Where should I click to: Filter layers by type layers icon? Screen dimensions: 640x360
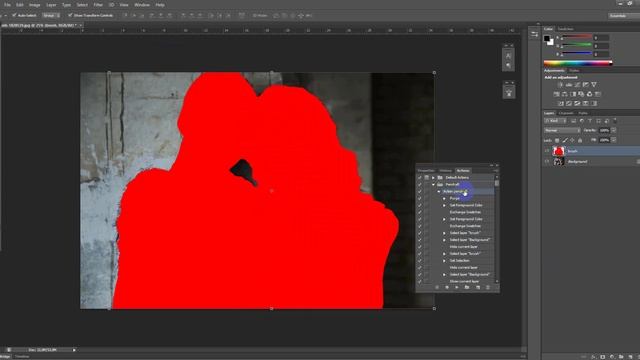click(x=590, y=121)
